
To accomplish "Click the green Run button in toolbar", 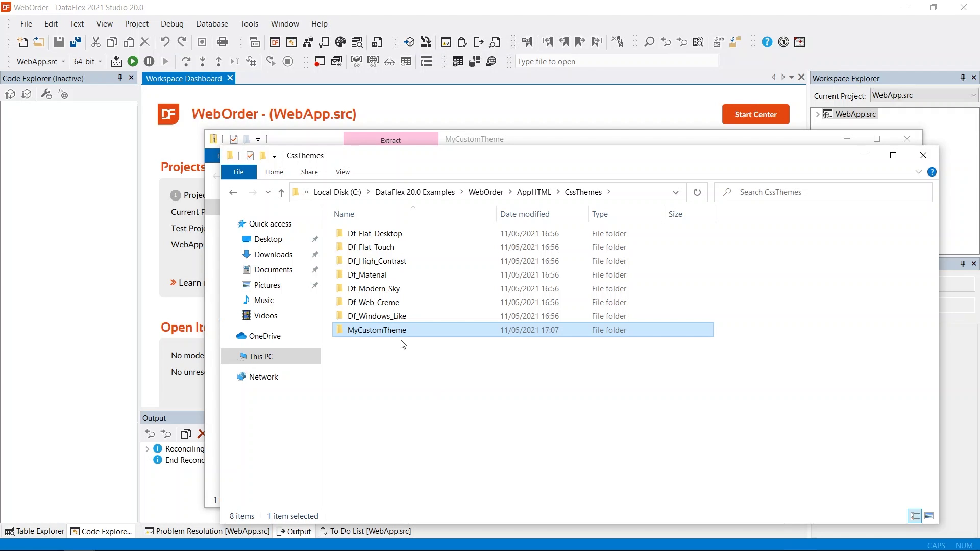I will coord(132,62).
